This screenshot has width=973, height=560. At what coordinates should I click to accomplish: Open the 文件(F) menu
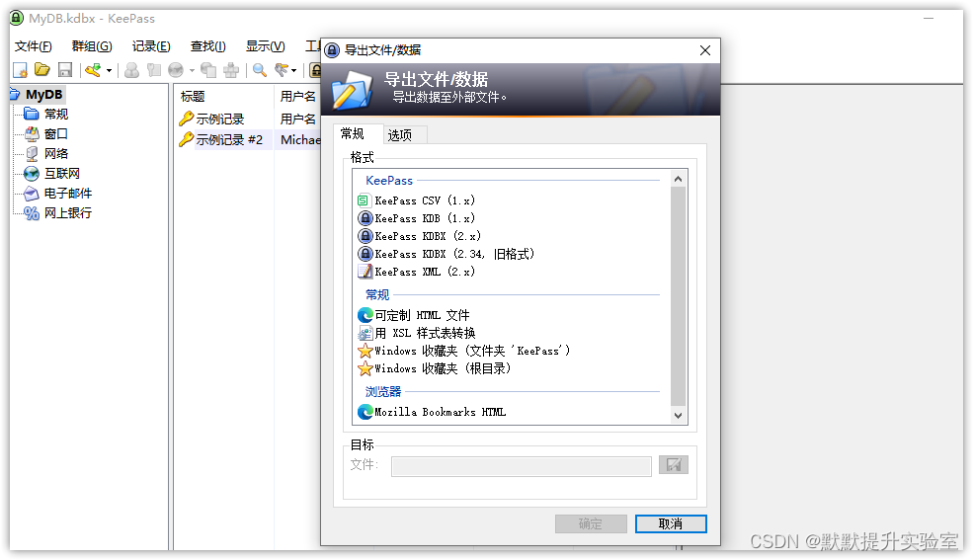[x=33, y=46]
